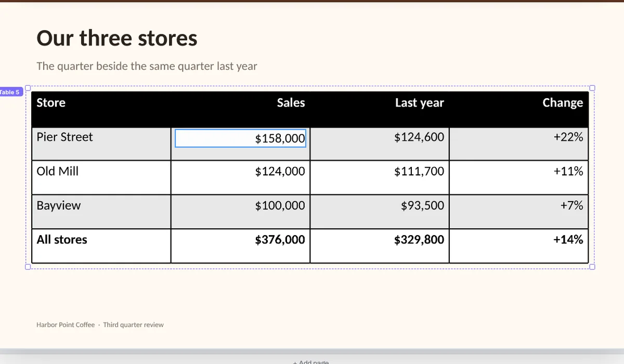The image size is (624, 364).
Task: Click the Store header cell
Action: (x=101, y=109)
